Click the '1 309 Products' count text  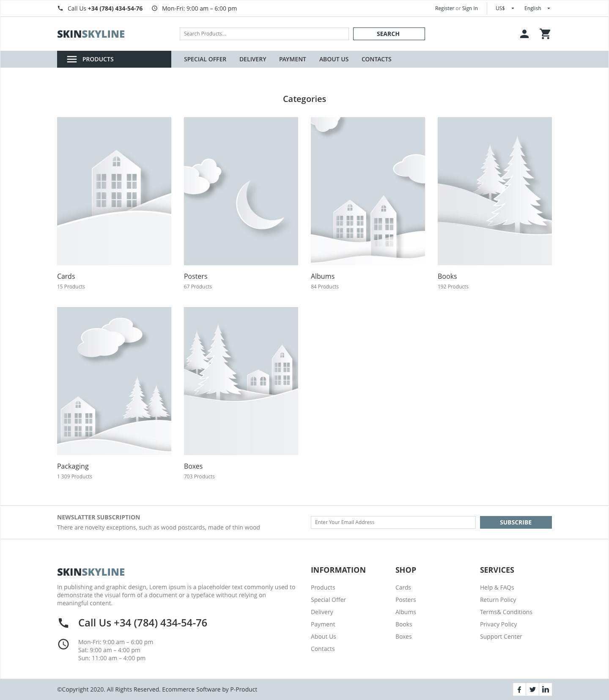coord(74,477)
